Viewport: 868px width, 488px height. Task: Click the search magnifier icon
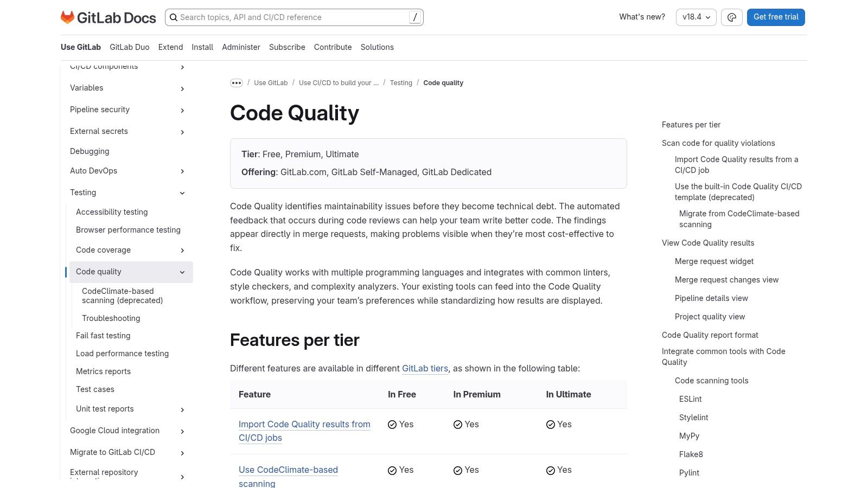(x=174, y=17)
